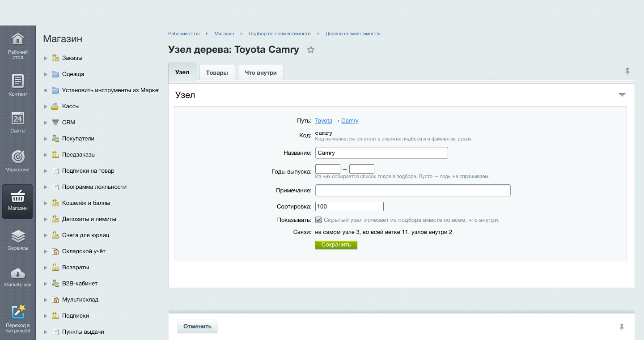
Task: Toggle the Показывать checkbox
Action: pyautogui.click(x=318, y=220)
